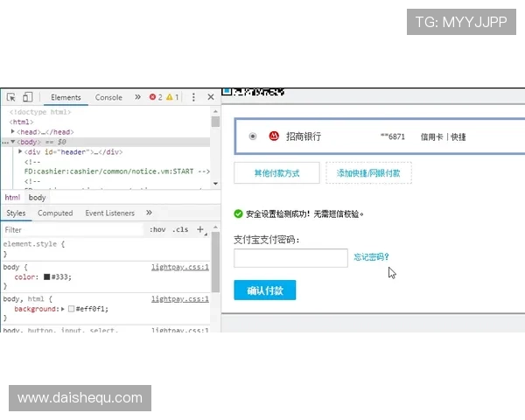Select the <html> line in DOM tree
The width and height of the screenshot is (525, 420).
pyautogui.click(x=21, y=122)
